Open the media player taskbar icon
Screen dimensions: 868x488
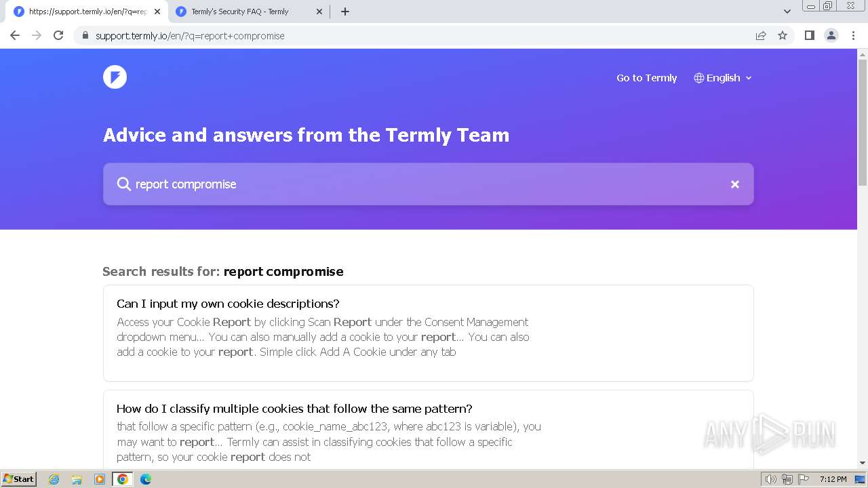(100, 479)
